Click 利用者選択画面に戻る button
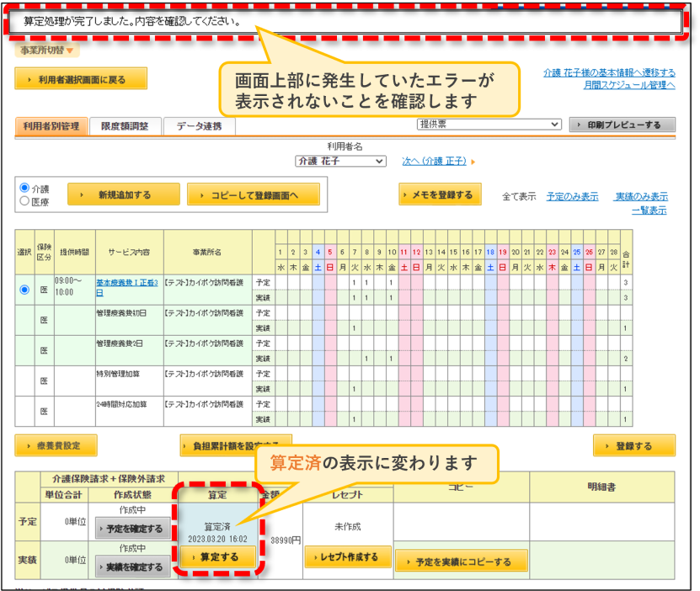Screen dimensions: 700x591 [x=81, y=79]
